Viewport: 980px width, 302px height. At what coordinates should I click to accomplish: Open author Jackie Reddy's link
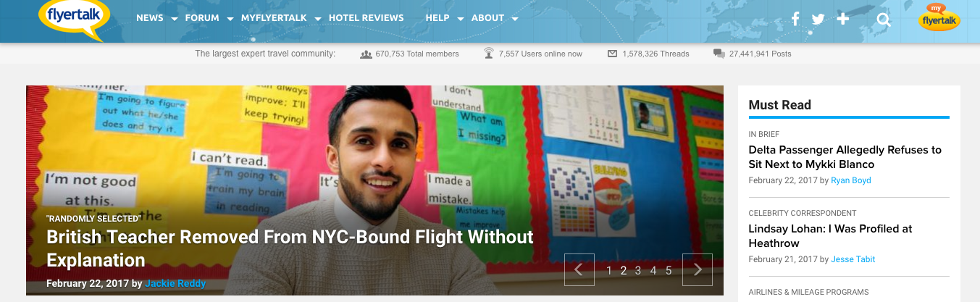175,283
